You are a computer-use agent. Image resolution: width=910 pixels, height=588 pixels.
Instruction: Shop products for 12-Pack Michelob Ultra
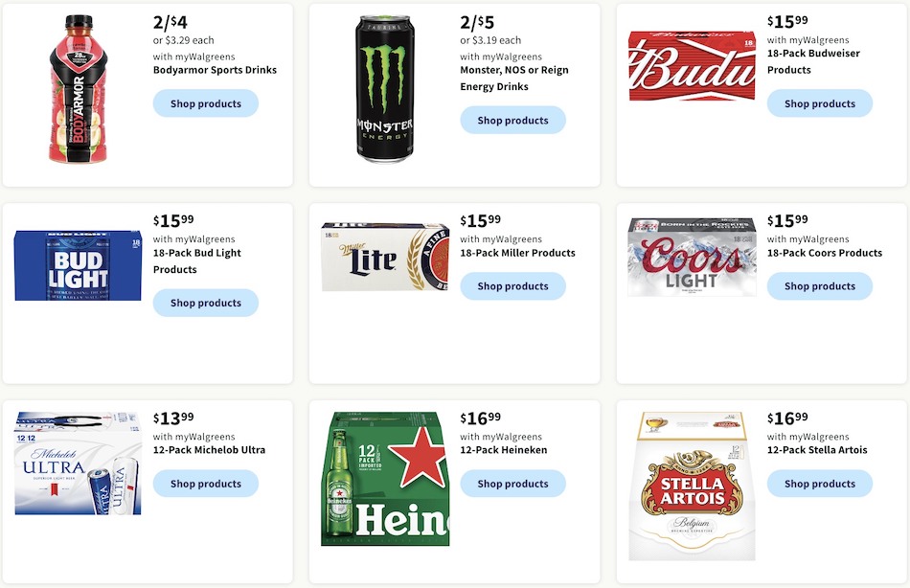pyautogui.click(x=205, y=484)
